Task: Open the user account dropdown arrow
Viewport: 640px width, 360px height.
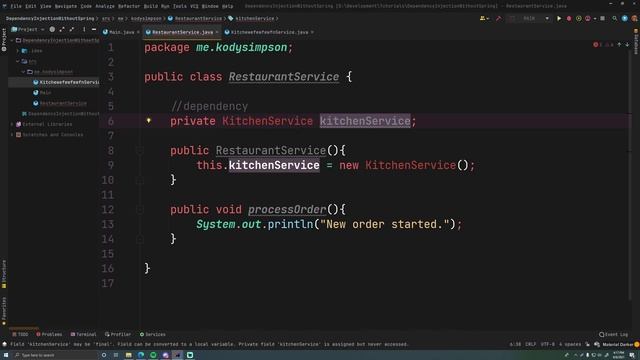Action: click(488, 19)
